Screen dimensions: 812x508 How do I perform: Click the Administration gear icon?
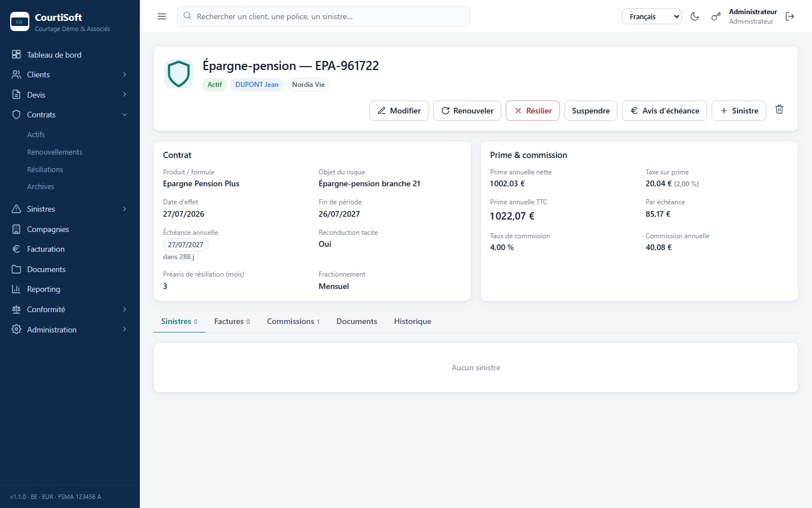pos(16,330)
